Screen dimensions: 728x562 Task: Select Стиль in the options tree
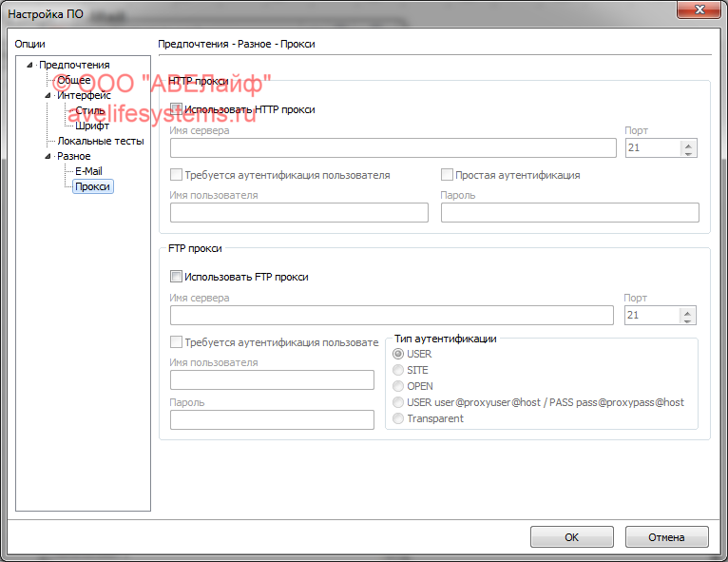(x=90, y=110)
